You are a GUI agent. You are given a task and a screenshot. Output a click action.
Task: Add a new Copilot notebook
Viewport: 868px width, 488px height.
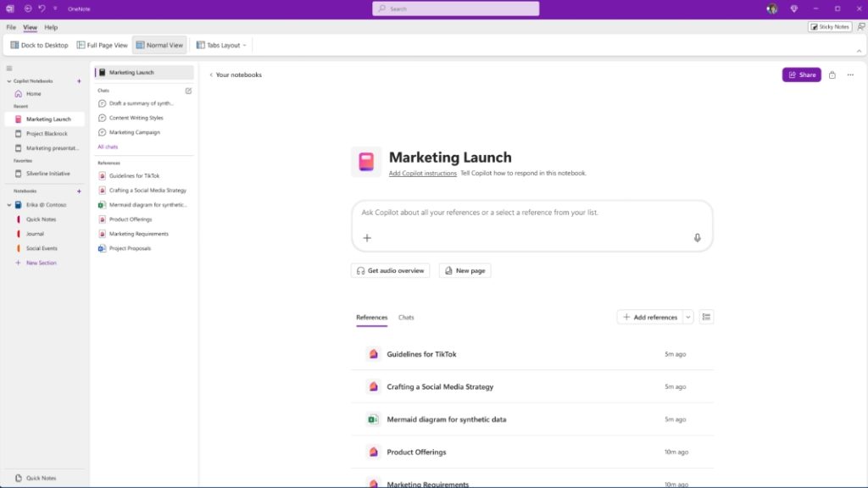point(79,81)
